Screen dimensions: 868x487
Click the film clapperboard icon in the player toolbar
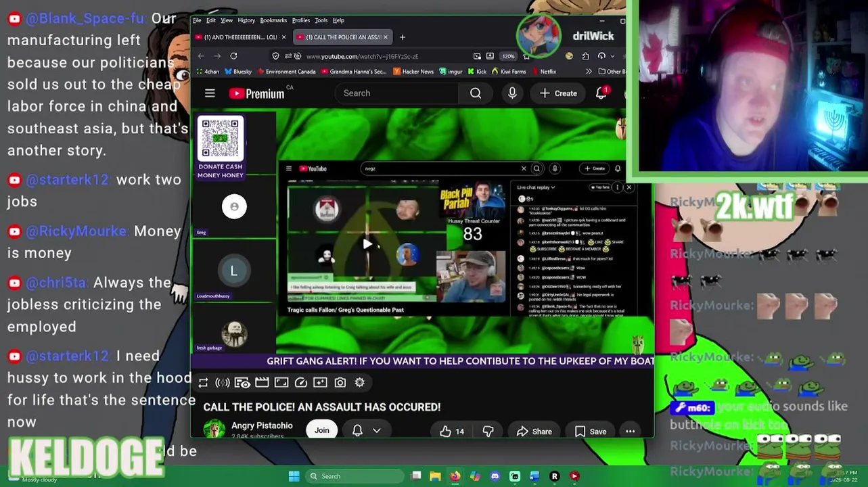coord(262,383)
